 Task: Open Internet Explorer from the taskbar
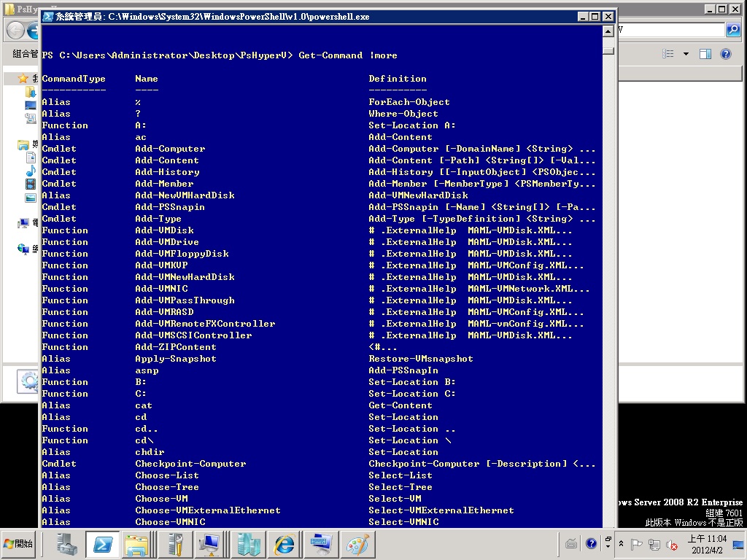(x=284, y=544)
